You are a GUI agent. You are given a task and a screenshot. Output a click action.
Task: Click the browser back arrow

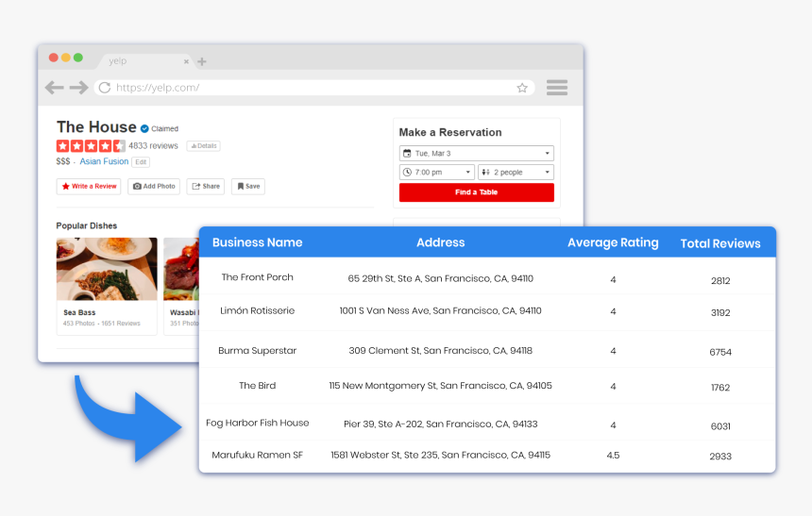point(55,88)
